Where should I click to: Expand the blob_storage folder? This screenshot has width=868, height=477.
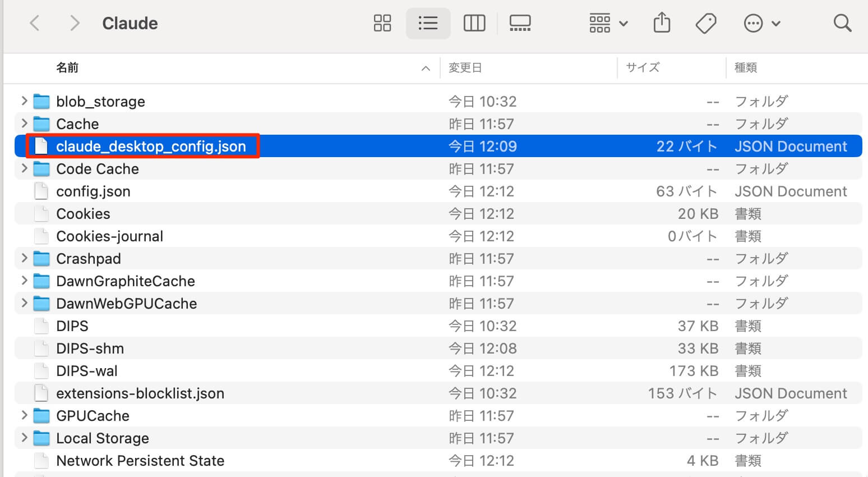pyautogui.click(x=24, y=101)
